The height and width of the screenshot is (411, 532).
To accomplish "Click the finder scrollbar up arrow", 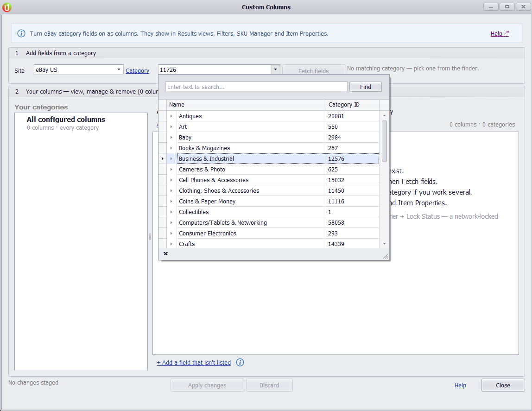I will pyautogui.click(x=384, y=116).
